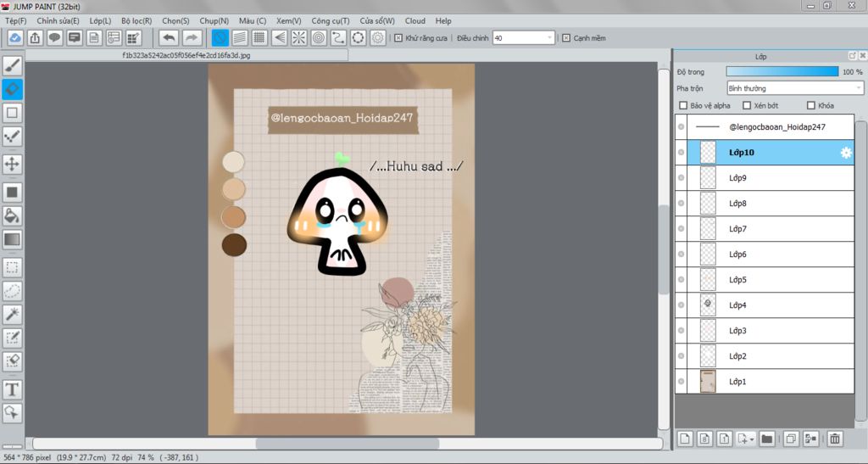Create a new layer

pos(685,439)
